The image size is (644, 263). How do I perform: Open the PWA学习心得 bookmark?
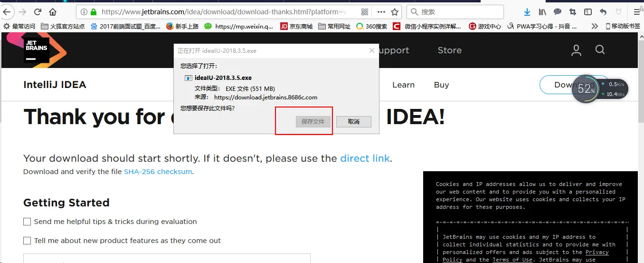[x=542, y=26]
